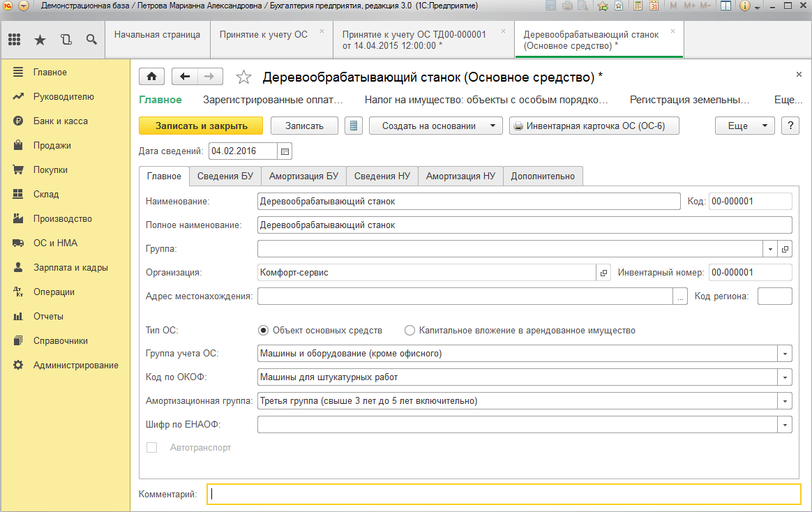The width and height of the screenshot is (812, 512).
Task: Click the home icon button in form header
Action: pos(151,77)
